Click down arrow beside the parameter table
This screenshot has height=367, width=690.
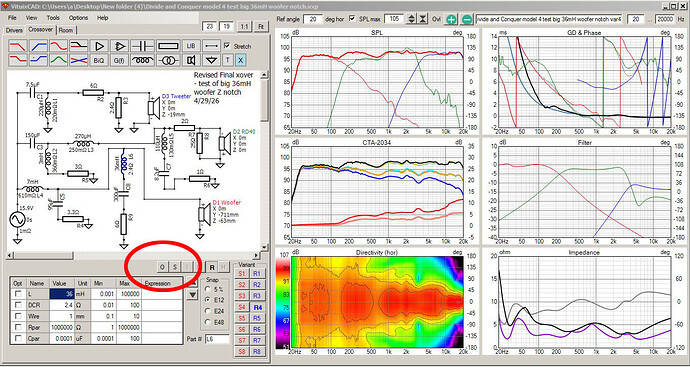(192, 295)
